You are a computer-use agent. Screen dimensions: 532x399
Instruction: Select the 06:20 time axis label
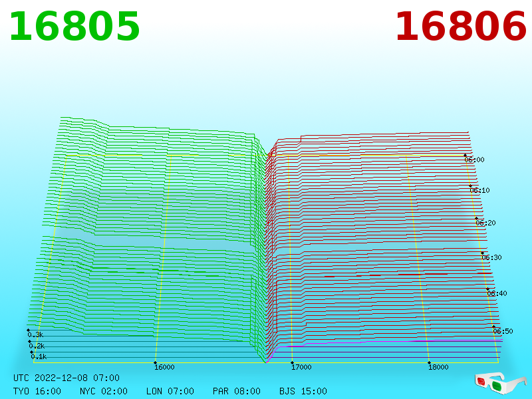pyautogui.click(x=485, y=223)
